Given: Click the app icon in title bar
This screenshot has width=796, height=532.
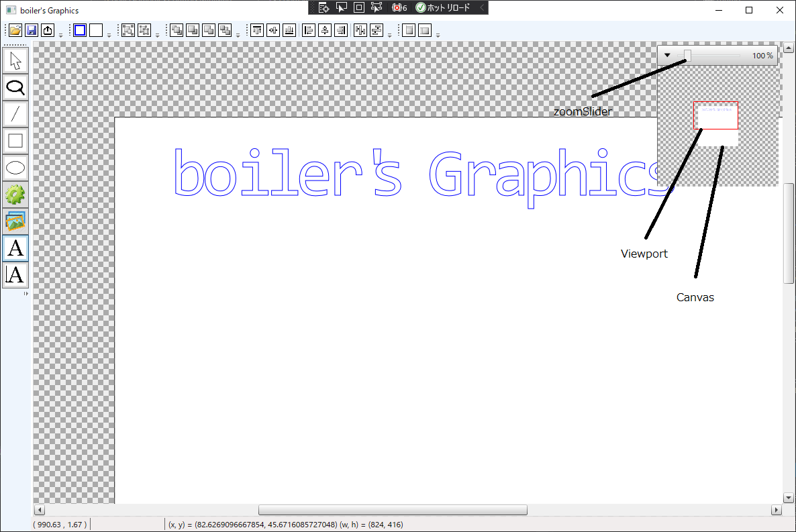Looking at the screenshot, I should pyautogui.click(x=11, y=10).
